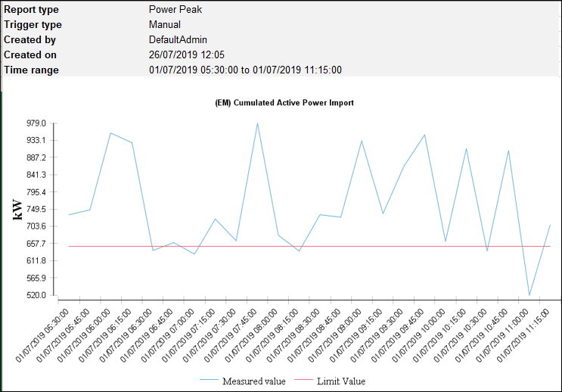Viewport: 562px width, 392px height.
Task: Click the 979.0 y-axis maximum tick label
Action: pos(37,123)
